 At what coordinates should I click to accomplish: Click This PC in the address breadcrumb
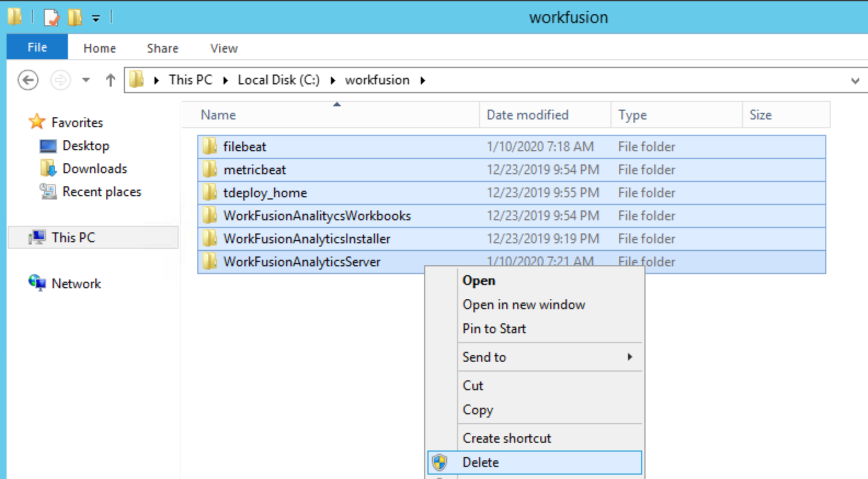[x=191, y=80]
